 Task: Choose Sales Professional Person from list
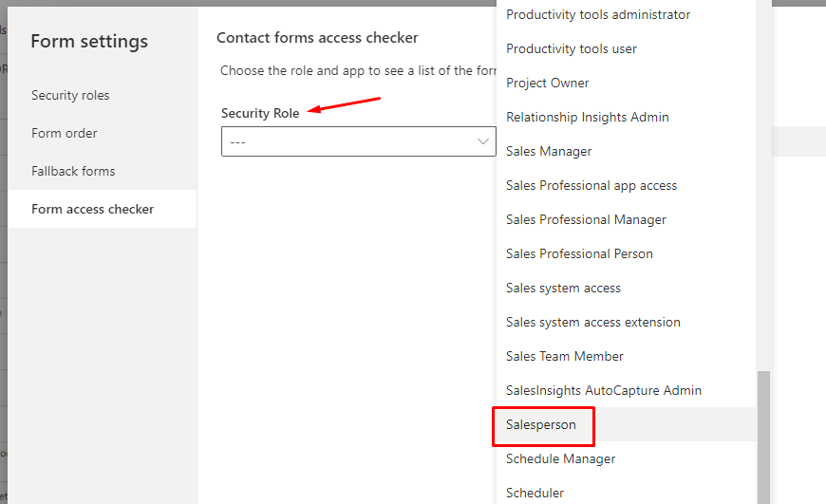point(626,253)
